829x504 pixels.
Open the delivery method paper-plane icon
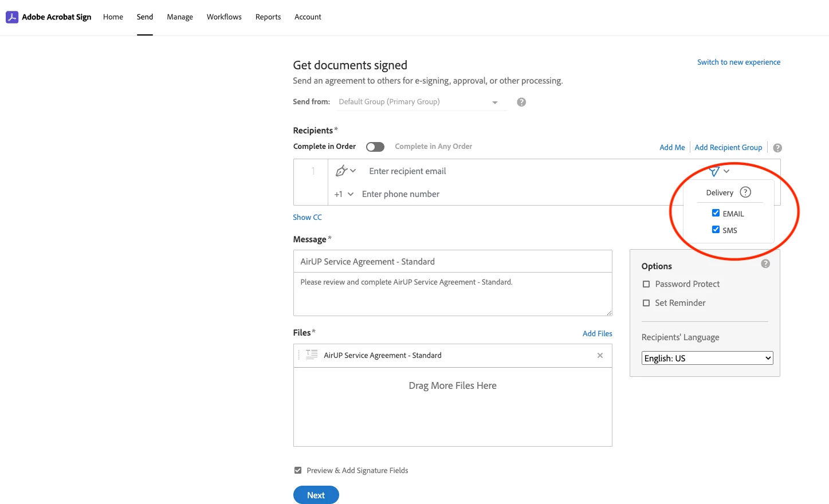714,171
